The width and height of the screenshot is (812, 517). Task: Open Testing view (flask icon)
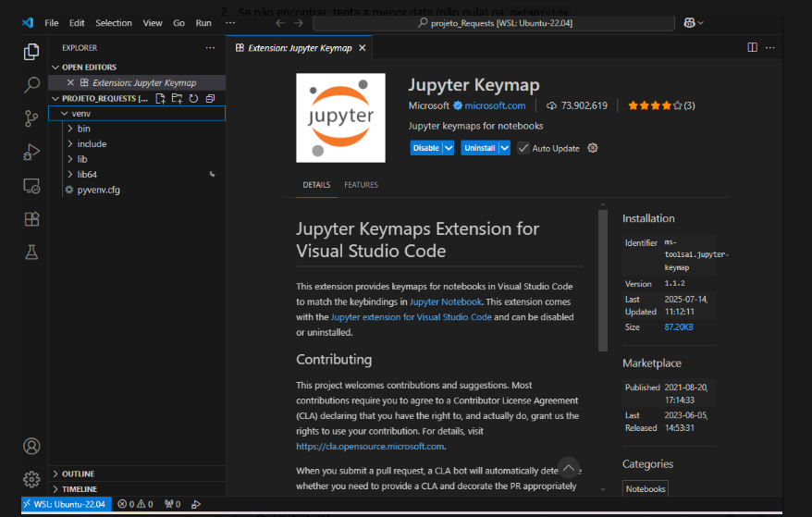31,252
